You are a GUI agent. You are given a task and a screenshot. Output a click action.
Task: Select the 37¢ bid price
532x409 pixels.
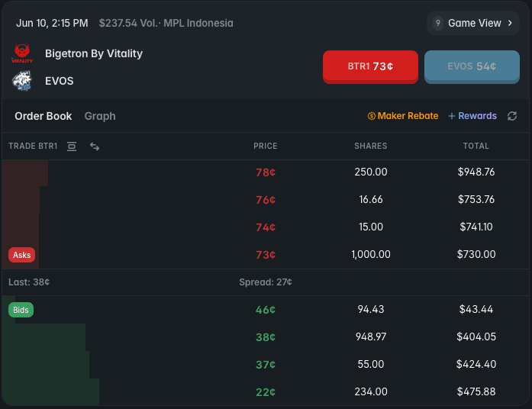pyautogui.click(x=266, y=365)
